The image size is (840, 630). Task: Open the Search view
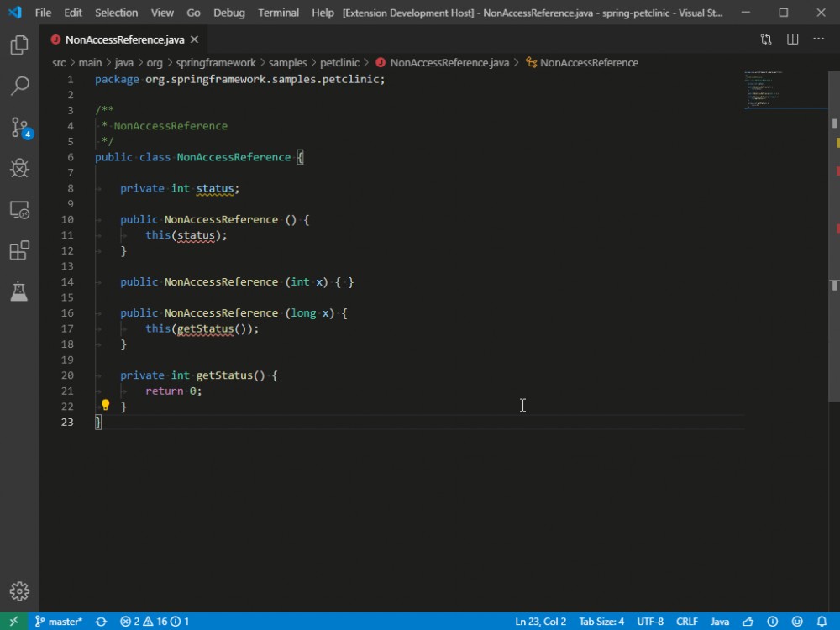20,87
